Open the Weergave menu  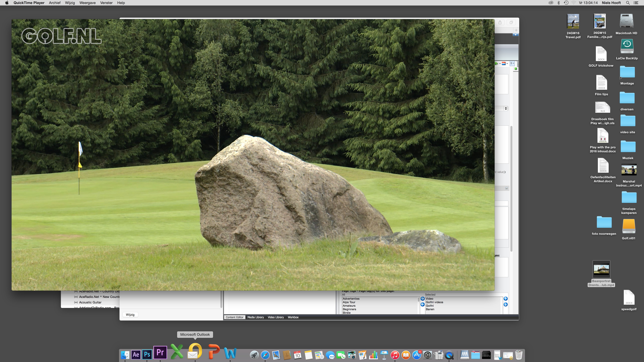coord(87,3)
